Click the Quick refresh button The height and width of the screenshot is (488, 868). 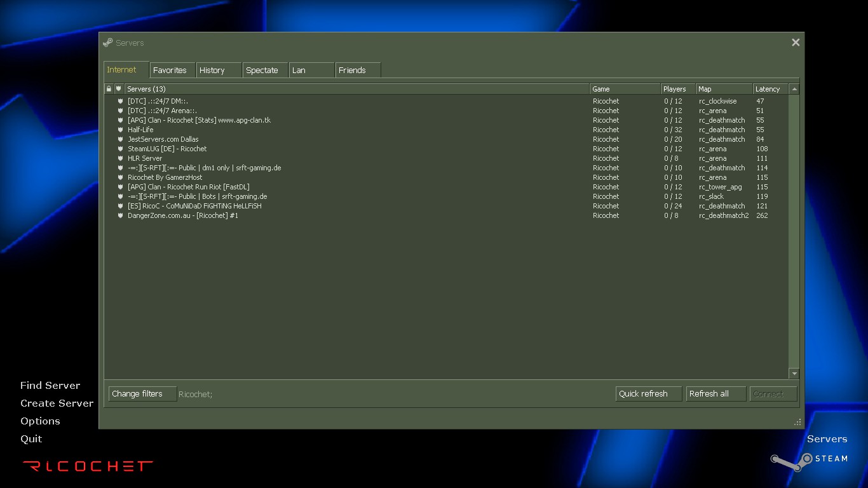(649, 394)
